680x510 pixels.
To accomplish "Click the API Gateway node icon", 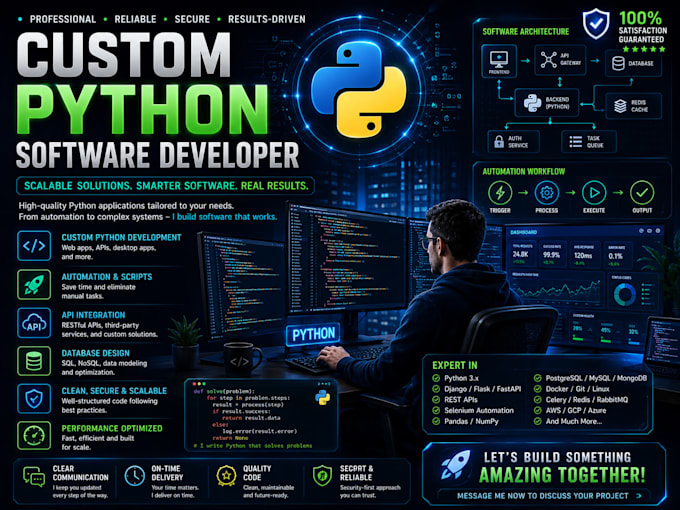I will [549, 59].
